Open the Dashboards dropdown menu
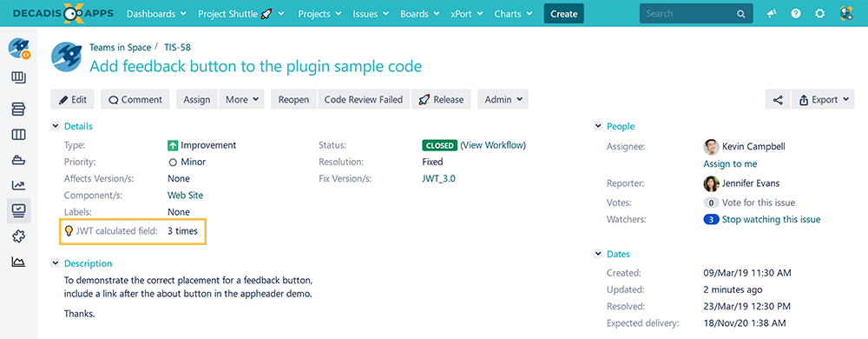This screenshot has width=868, height=339. tap(155, 14)
